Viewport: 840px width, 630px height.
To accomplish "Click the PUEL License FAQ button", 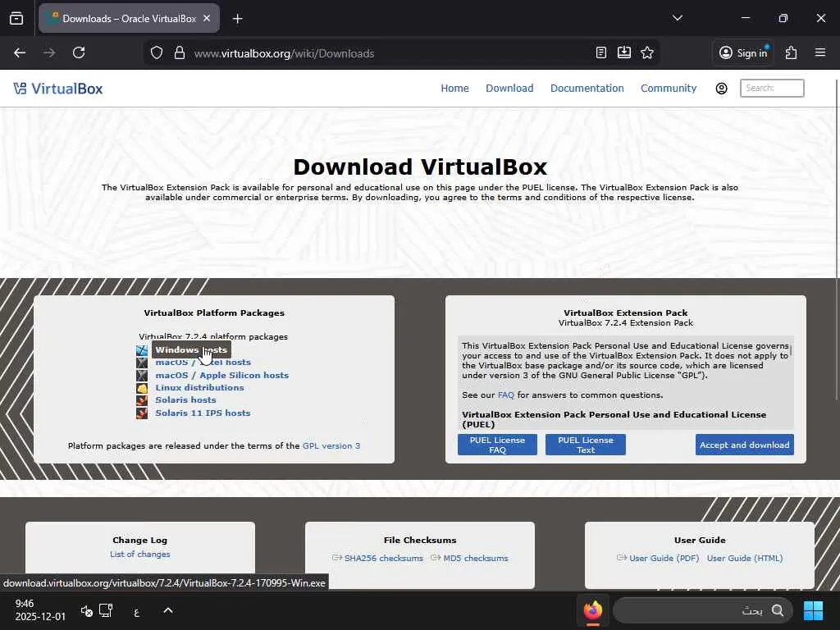I will (497, 445).
